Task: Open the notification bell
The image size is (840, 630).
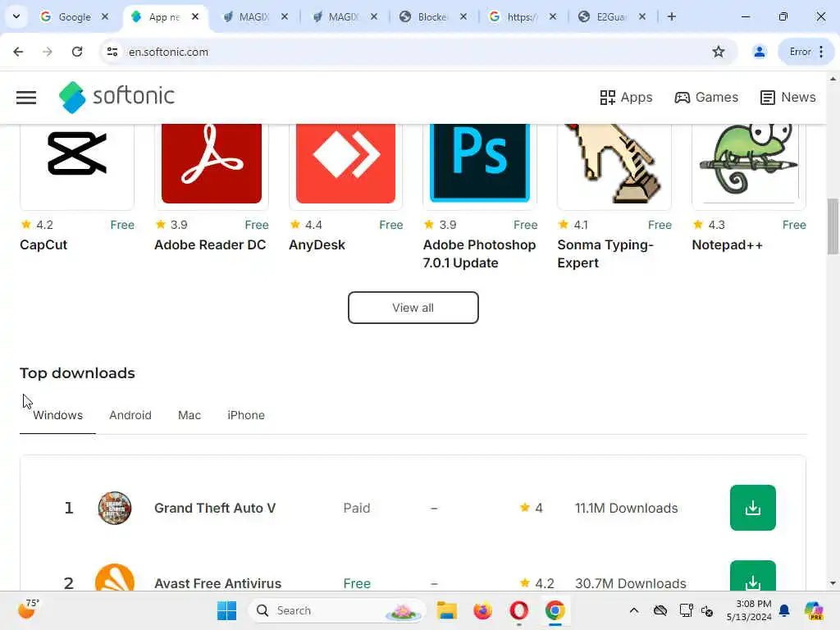Action: pos(784,610)
